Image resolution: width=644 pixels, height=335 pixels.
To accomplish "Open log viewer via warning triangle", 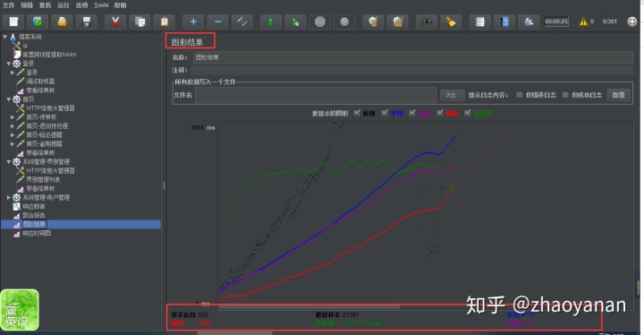I will [x=583, y=21].
